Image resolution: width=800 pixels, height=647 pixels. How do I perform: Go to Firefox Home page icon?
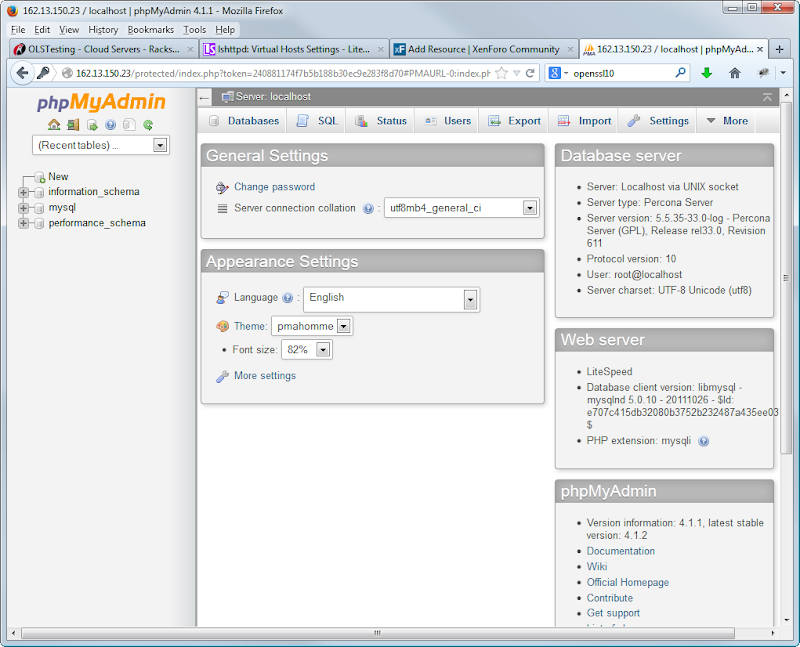[735, 73]
